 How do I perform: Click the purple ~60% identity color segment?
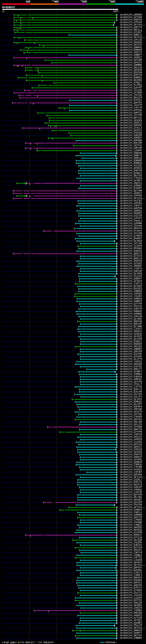click(x=73, y=4)
